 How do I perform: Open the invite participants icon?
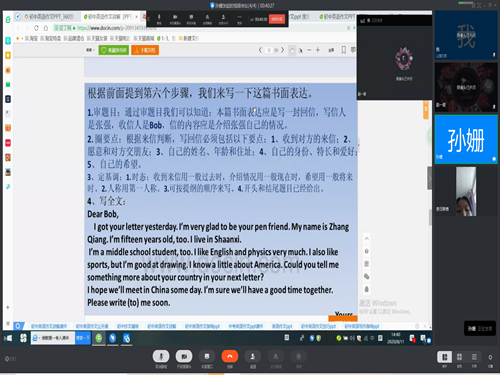pos(253,356)
